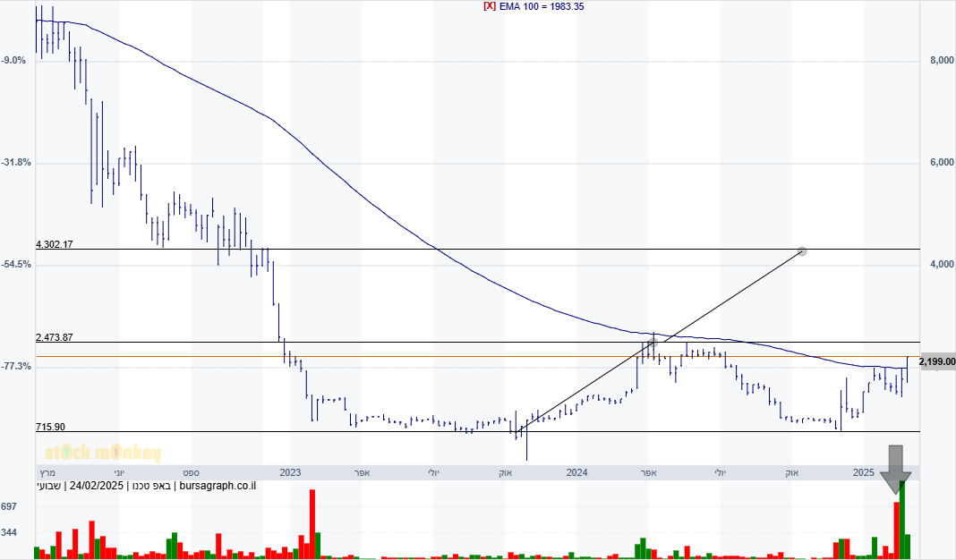Viewport: 956px width, 560px height.
Task: Click the 6,000 price axis label
Action: (x=942, y=162)
